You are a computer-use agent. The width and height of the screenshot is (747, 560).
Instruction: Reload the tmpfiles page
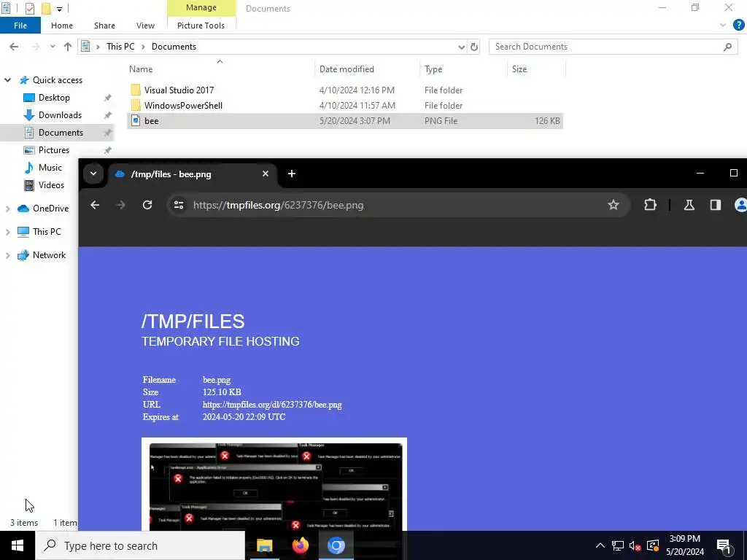(x=147, y=205)
